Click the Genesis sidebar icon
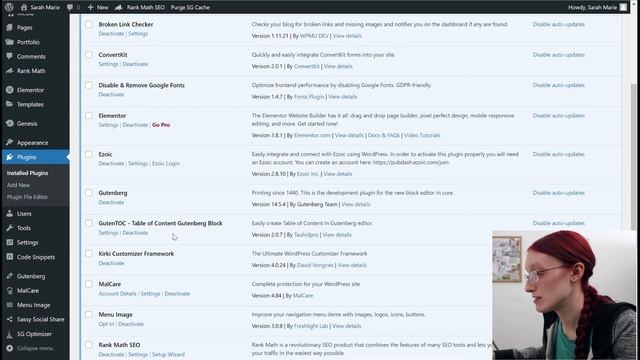 (x=9, y=123)
